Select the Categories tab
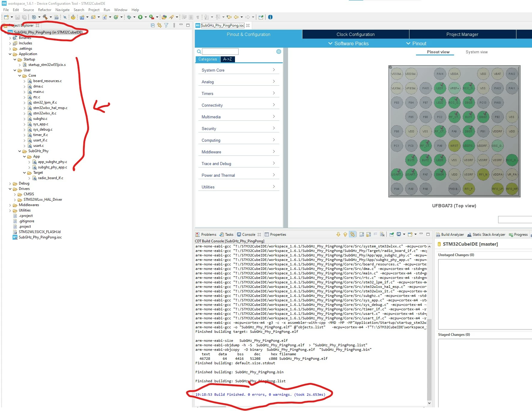 tap(207, 59)
